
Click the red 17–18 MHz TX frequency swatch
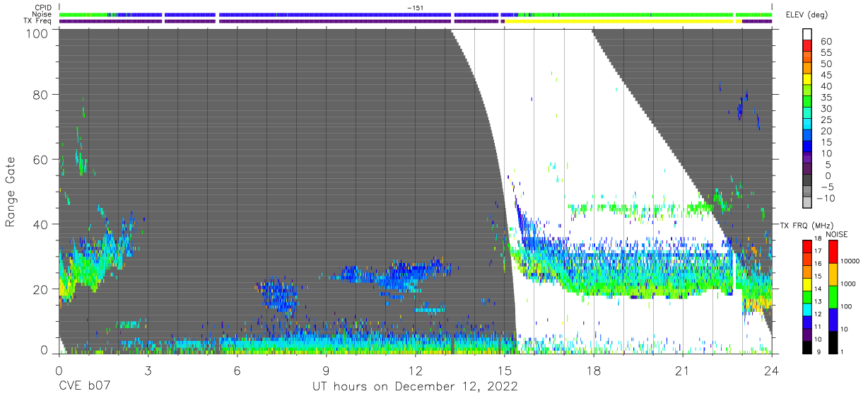tap(807, 246)
